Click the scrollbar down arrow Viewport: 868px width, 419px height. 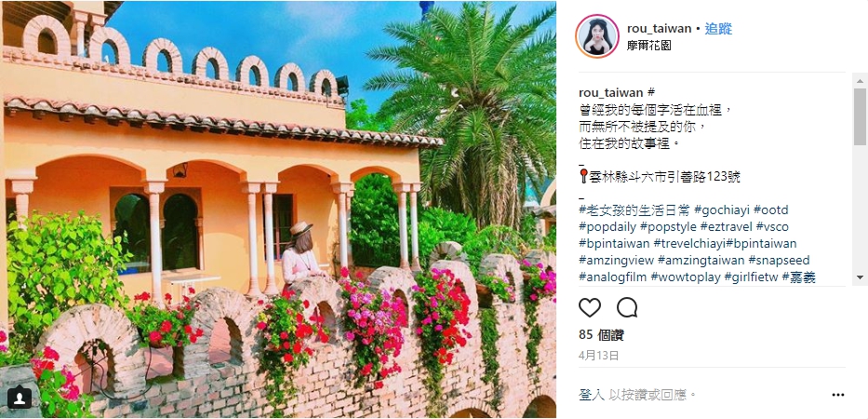pyautogui.click(x=859, y=277)
